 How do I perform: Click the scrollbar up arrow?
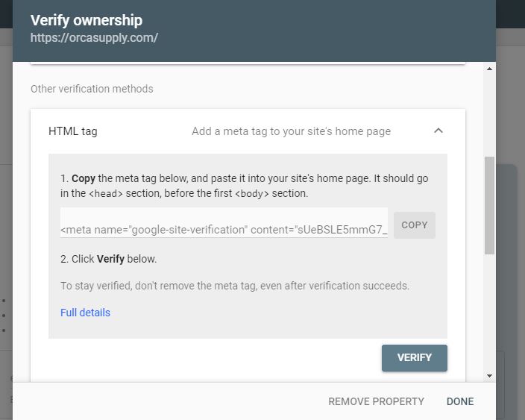(x=489, y=69)
